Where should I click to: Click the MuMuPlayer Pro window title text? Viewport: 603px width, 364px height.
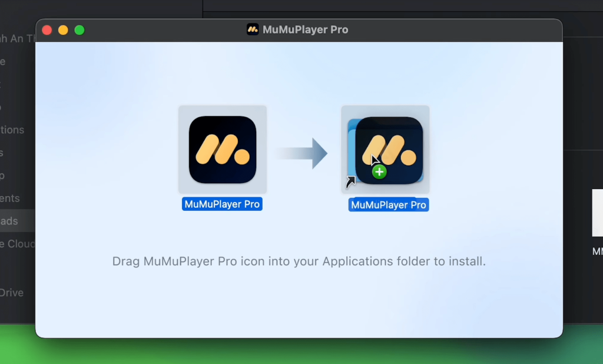305,29
